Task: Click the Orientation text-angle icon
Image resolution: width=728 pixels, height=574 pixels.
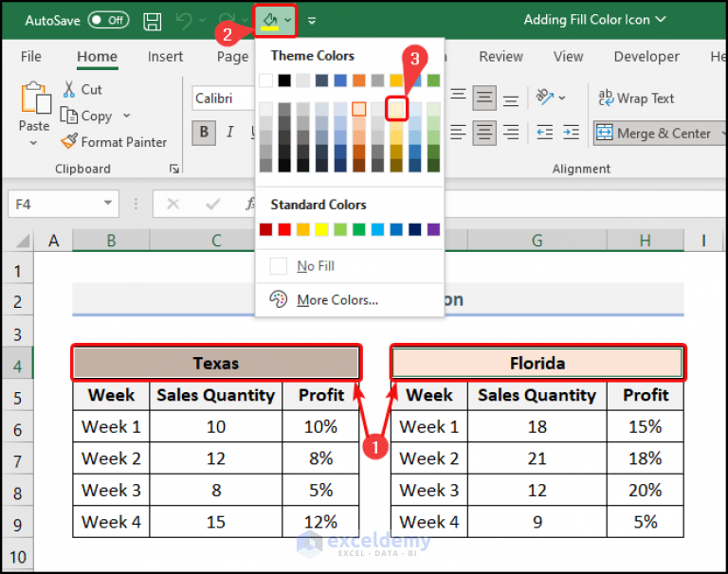Action: (x=545, y=97)
